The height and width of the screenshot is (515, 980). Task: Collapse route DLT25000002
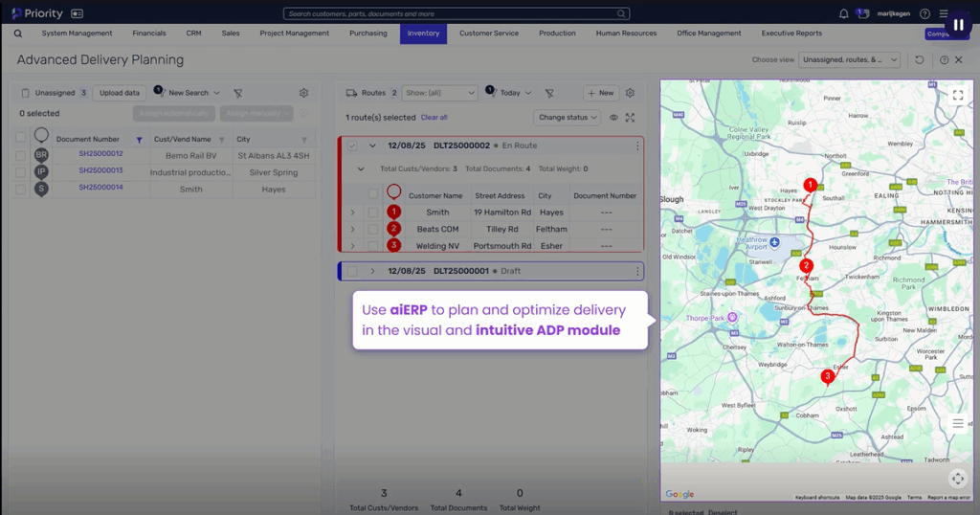(372, 146)
